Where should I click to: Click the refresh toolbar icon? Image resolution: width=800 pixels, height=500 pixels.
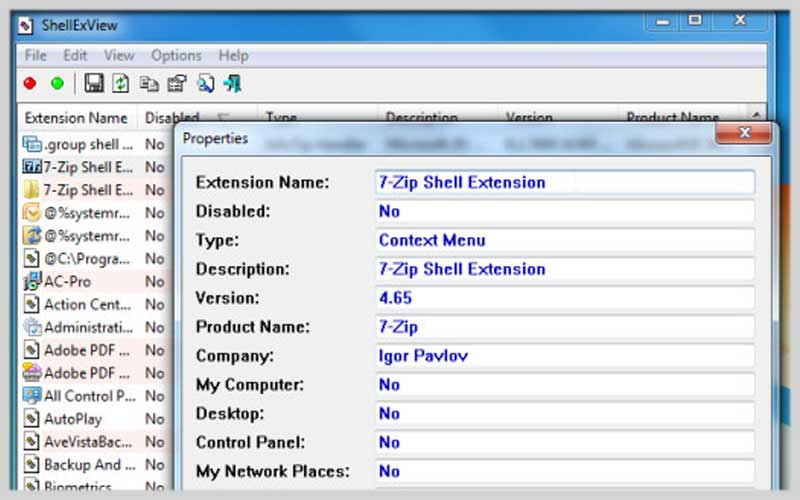(120, 83)
